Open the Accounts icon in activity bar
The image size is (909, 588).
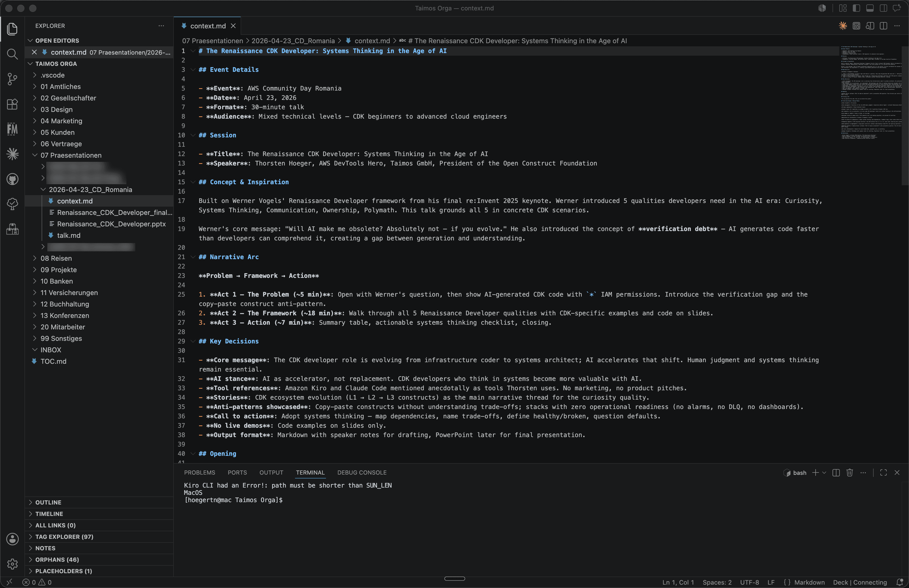12,539
